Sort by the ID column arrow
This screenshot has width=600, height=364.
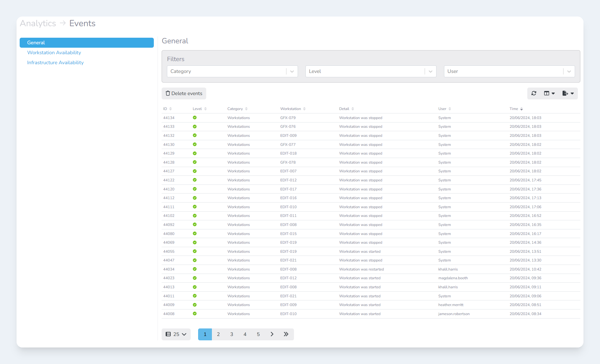click(170, 109)
